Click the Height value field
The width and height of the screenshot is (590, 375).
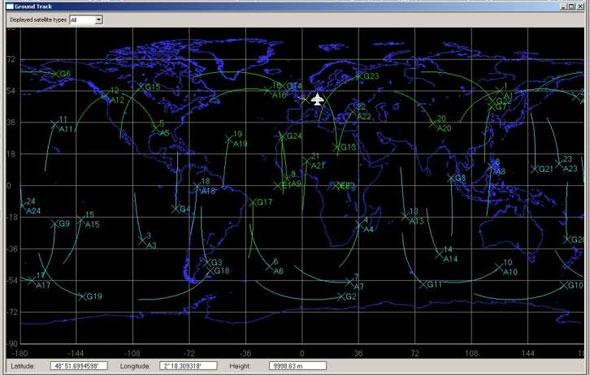point(298,366)
